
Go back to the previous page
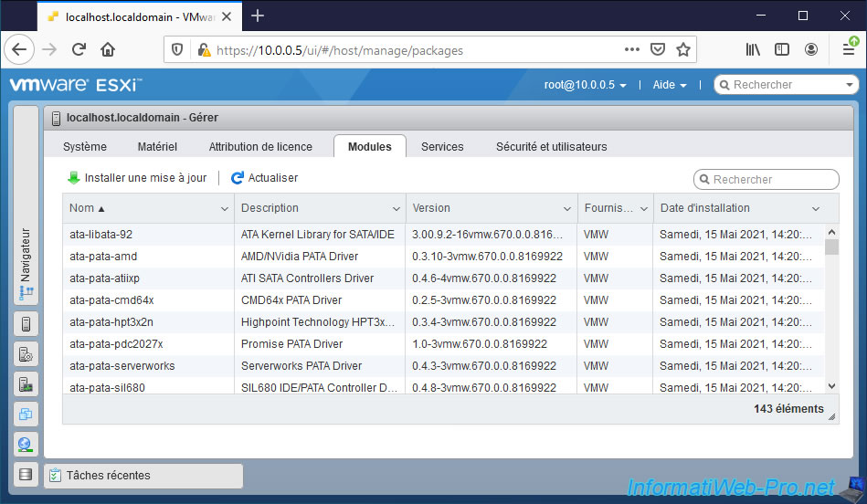(x=19, y=49)
